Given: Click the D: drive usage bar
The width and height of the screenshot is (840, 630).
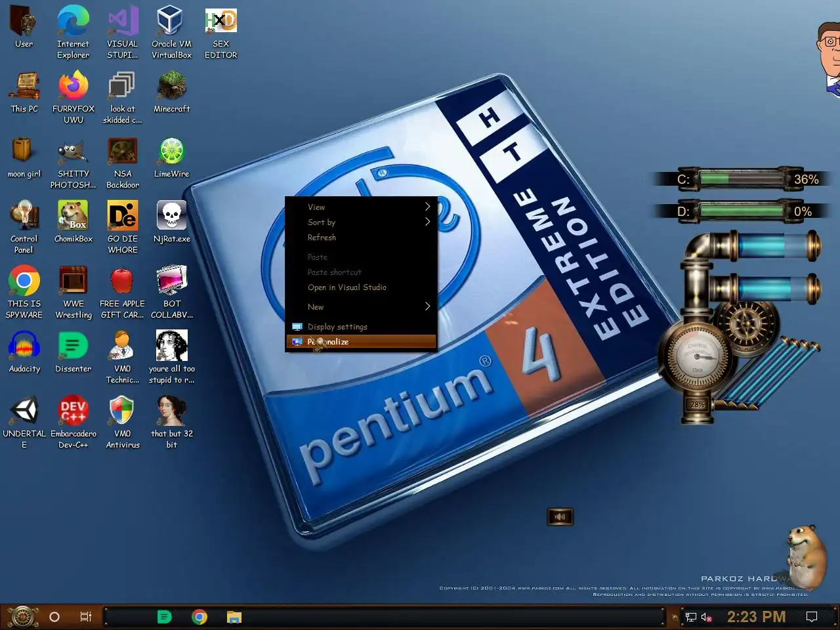Looking at the screenshot, I should [x=742, y=211].
